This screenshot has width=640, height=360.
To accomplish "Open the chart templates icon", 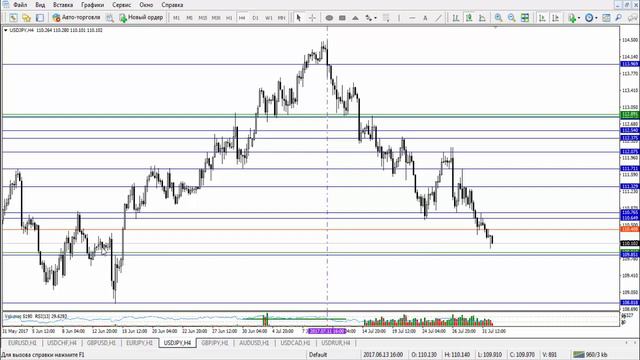I will point(606,18).
